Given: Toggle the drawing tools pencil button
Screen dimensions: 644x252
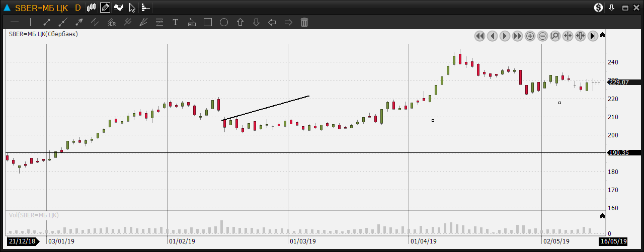Looking at the screenshot, I should tap(105, 8).
